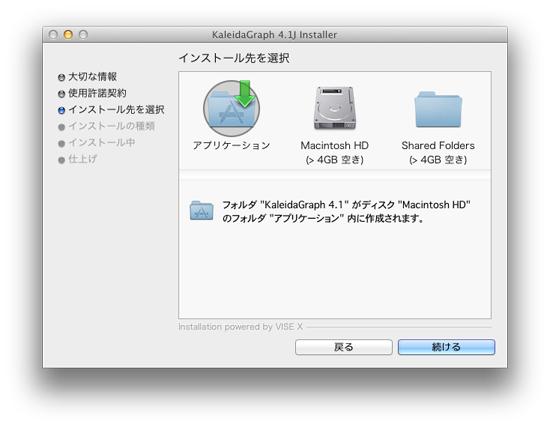550x427 pixels.
Task: Click the 仕上げ sidebar step
Action: [83, 159]
